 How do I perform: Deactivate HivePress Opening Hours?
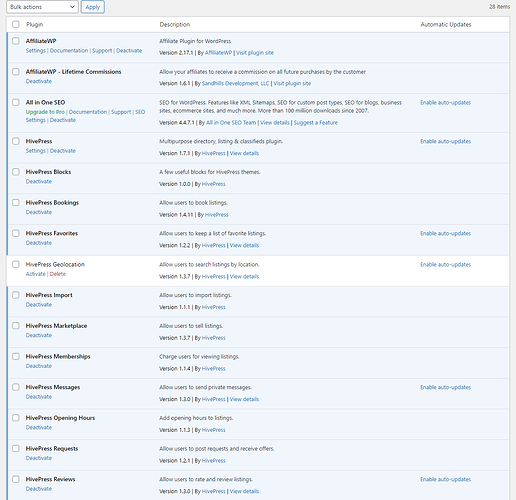click(x=39, y=427)
